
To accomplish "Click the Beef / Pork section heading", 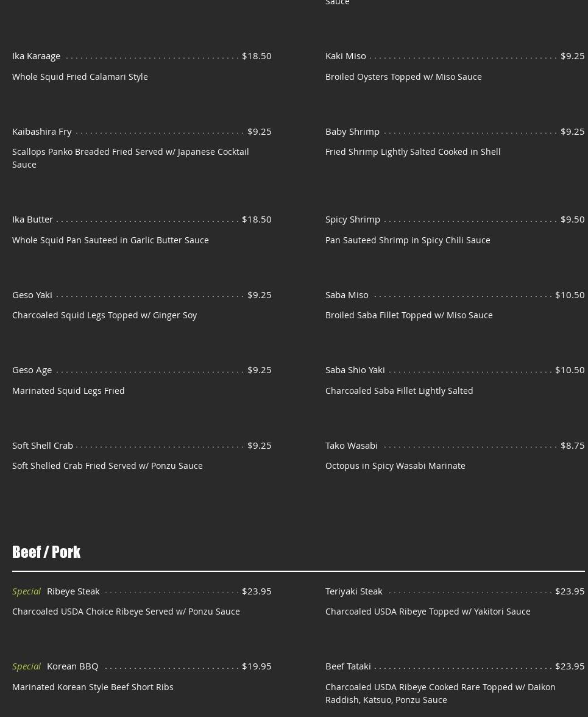I will (x=46, y=552).
